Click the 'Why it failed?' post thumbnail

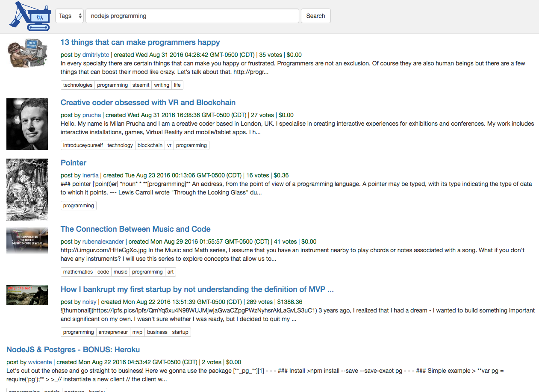pos(27,295)
